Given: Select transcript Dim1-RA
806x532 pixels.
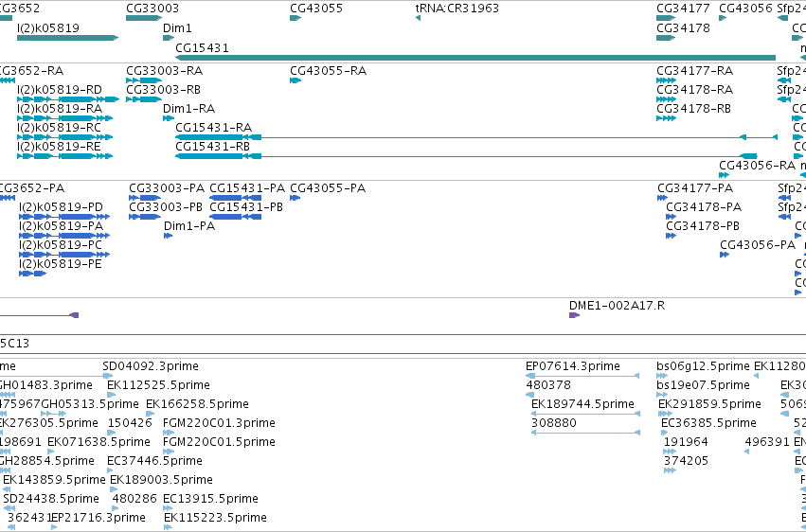Looking at the screenshot, I should click(x=188, y=109).
